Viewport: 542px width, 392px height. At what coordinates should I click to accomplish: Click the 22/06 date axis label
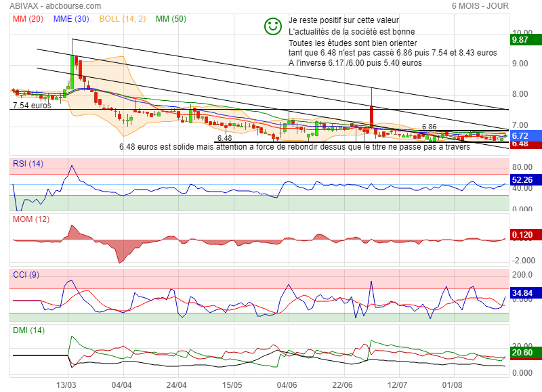tap(343, 385)
